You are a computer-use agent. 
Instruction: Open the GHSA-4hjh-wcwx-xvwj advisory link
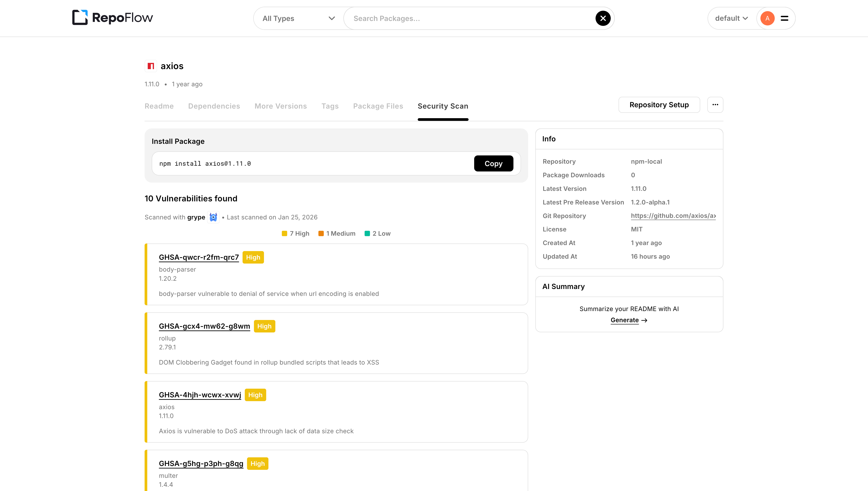tap(200, 395)
